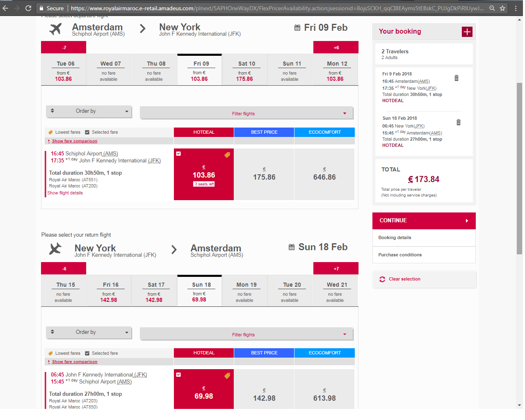This screenshot has height=420, width=525.
Task: Delete the Fri 9 Feb 2018 flight with trash icon
Action: pos(457,78)
